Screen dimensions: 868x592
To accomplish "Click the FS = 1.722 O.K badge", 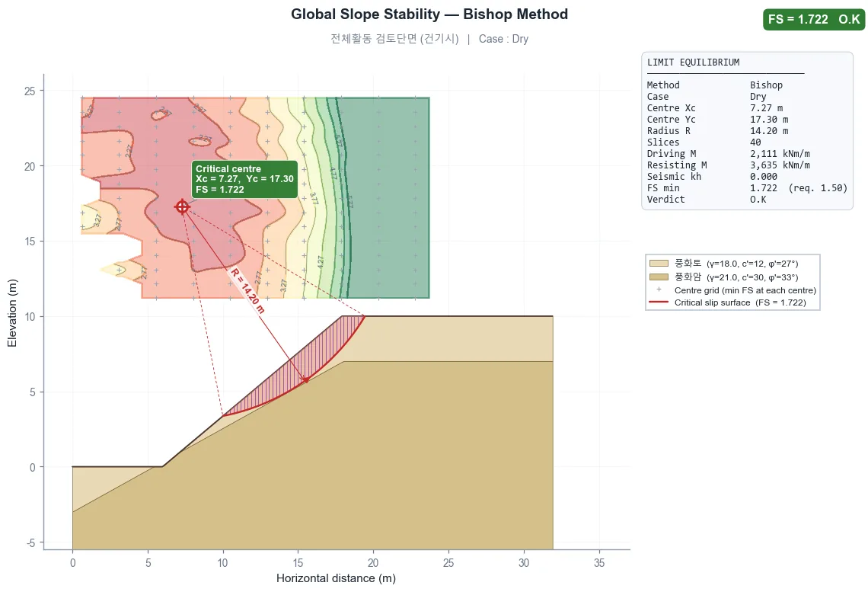I will pos(814,19).
